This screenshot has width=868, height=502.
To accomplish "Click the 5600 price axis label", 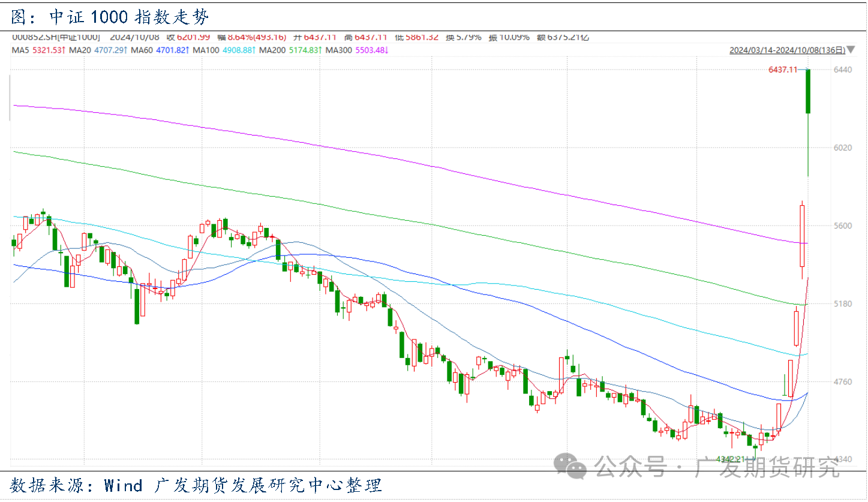I will pos(843,226).
